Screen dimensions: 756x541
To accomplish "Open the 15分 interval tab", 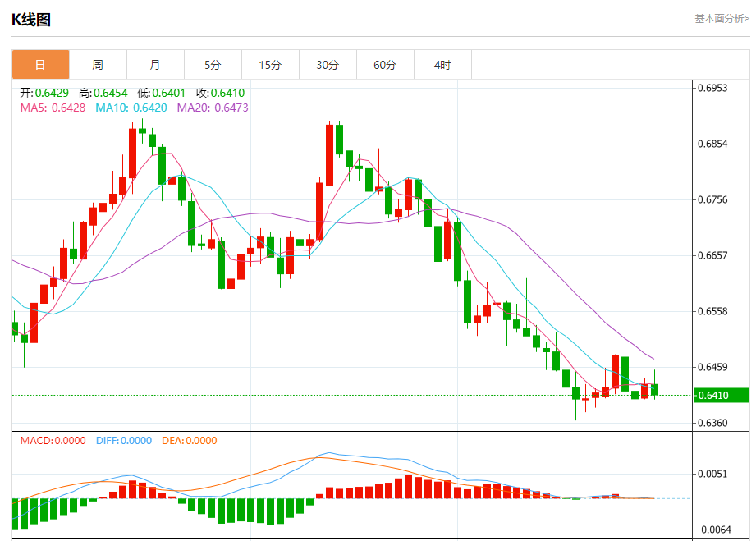I will click(270, 65).
